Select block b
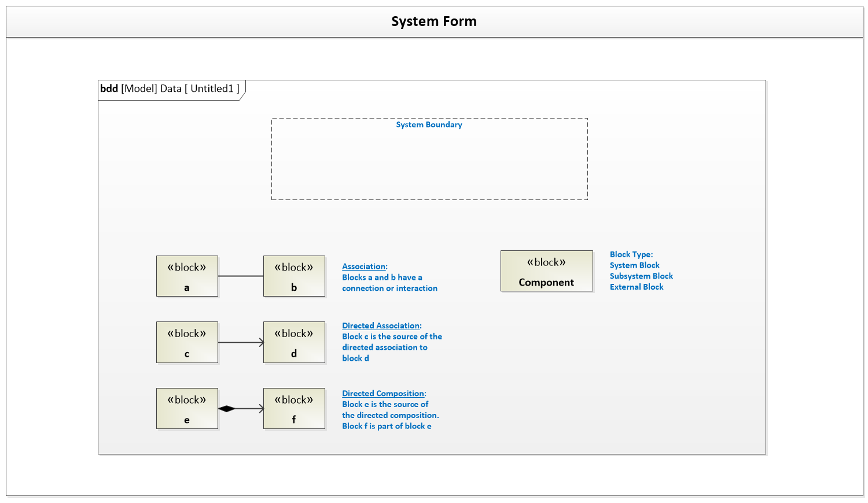868x503 pixels. [x=294, y=276]
